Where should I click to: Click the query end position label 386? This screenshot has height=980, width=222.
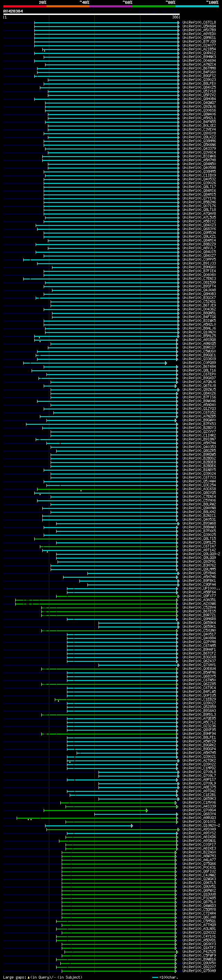point(175,17)
